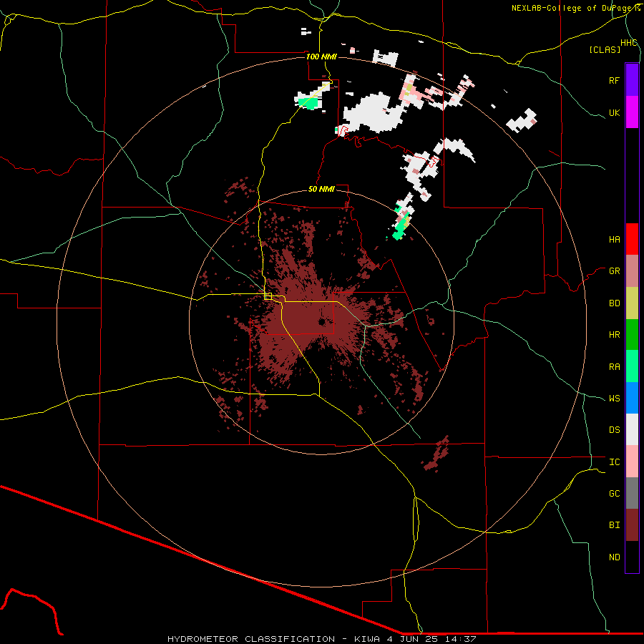
Task: Click the ND black legend swatch
Action: click(632, 557)
